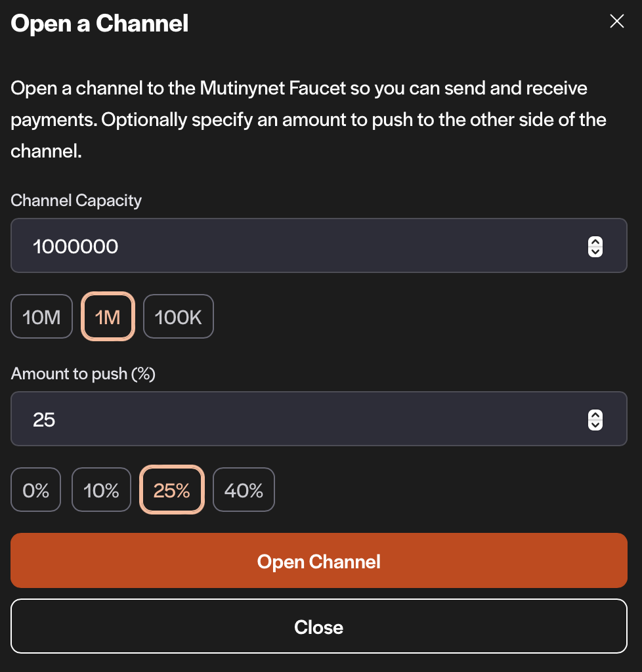Viewport: 642px width, 672px height.
Task: Select the 10M capacity preset
Action: 41,317
